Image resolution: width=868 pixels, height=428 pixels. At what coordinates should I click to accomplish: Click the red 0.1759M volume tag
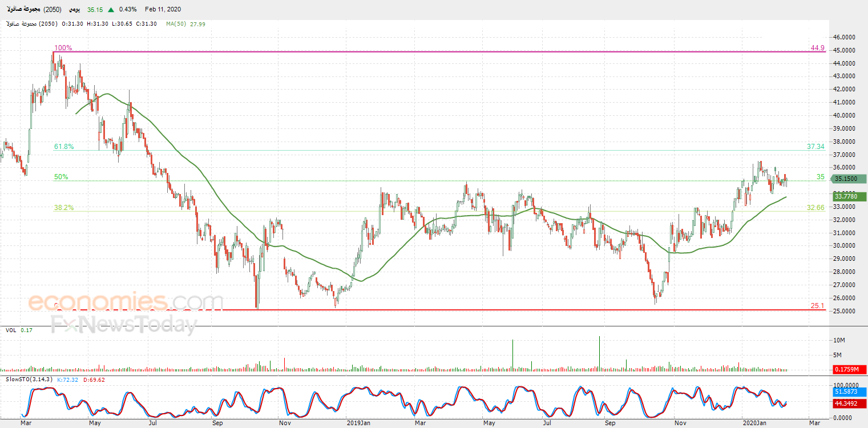(849, 370)
